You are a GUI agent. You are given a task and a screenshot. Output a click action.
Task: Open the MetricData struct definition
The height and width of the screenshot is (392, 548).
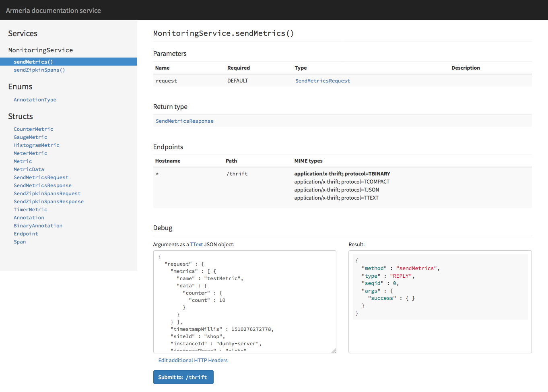[x=29, y=169]
